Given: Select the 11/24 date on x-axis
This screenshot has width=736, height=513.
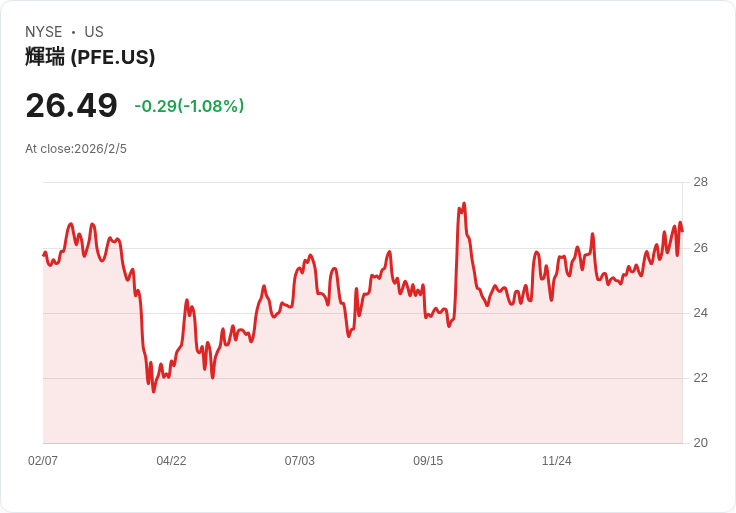Looking at the screenshot, I should [556, 461].
